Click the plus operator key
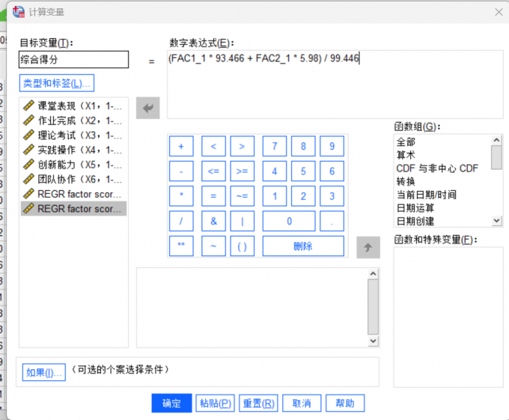 pyautogui.click(x=181, y=146)
